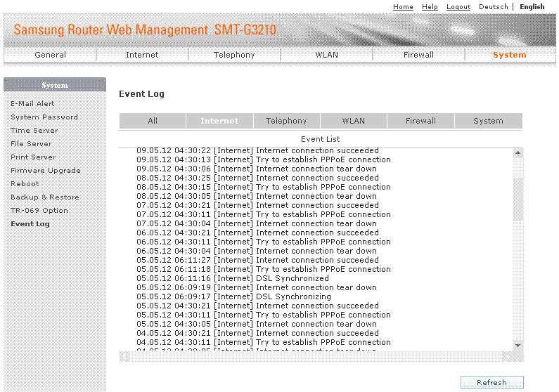Screen dimensions: 559x392
Task: Open the Help link
Action: pos(430,7)
